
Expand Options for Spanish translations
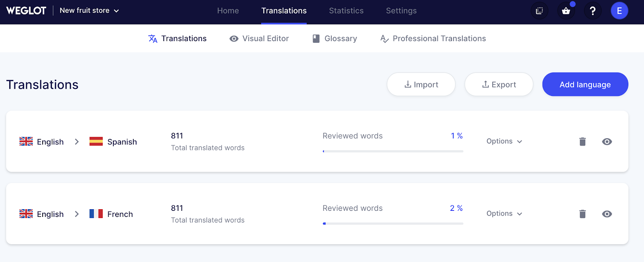(504, 141)
